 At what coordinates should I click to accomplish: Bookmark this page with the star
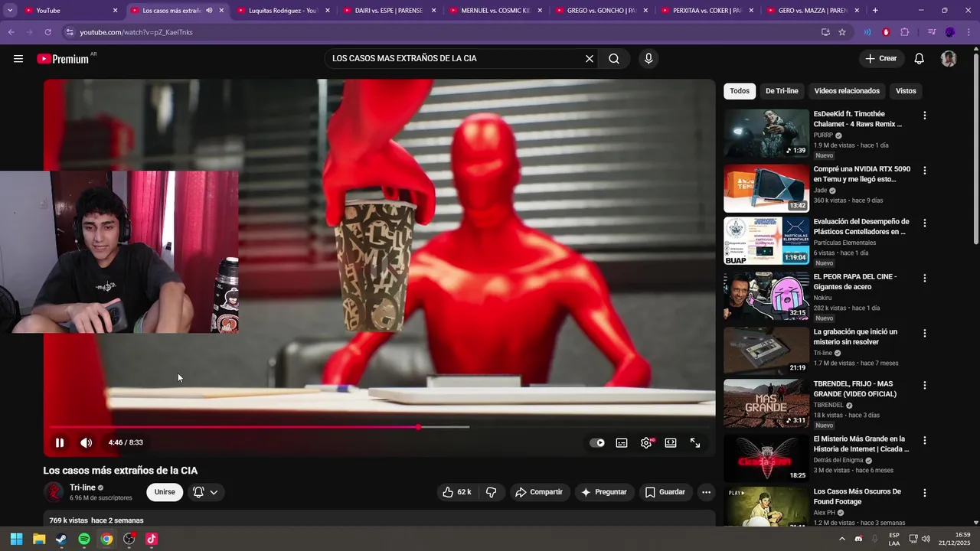(x=842, y=32)
